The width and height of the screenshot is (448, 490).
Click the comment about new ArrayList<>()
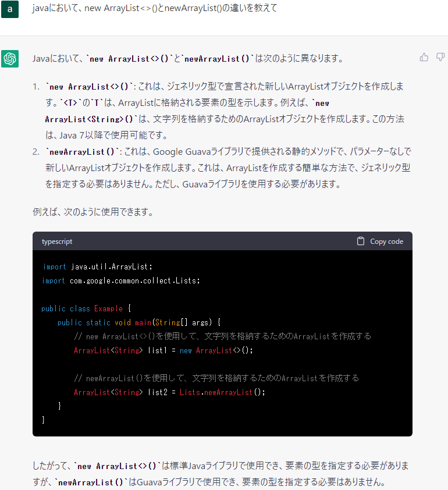(x=222, y=336)
